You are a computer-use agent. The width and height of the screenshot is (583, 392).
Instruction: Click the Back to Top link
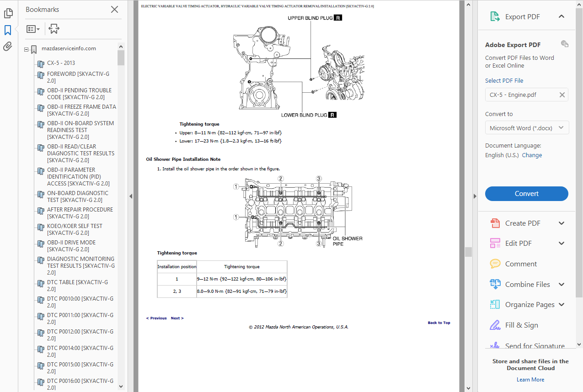tap(439, 323)
